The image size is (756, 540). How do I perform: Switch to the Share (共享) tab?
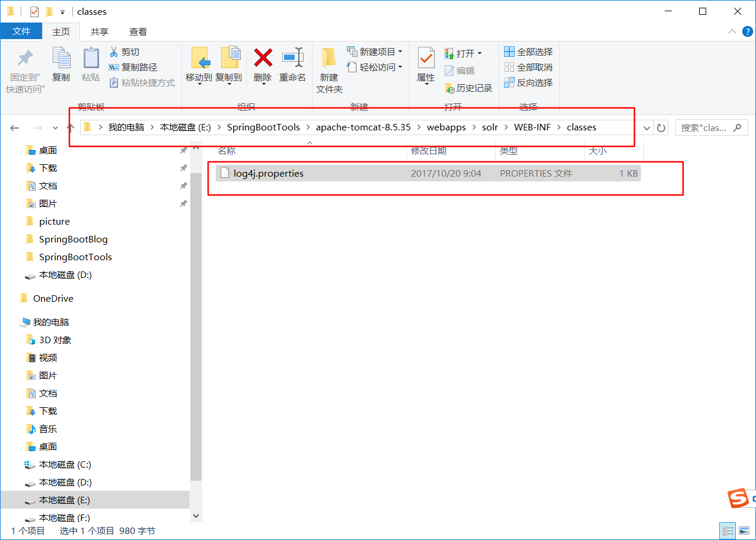(100, 32)
